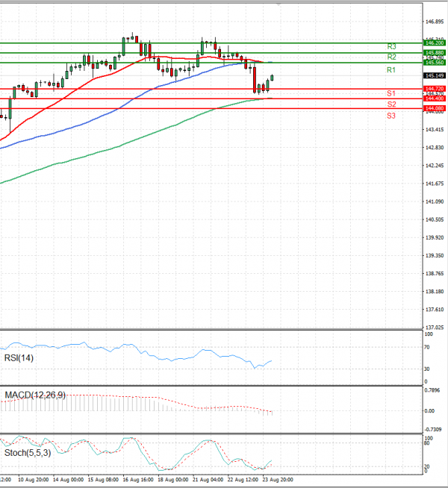Click the 137.610 price axis value
Image resolution: width=448 pixels, height=488 pixels.
435,310
